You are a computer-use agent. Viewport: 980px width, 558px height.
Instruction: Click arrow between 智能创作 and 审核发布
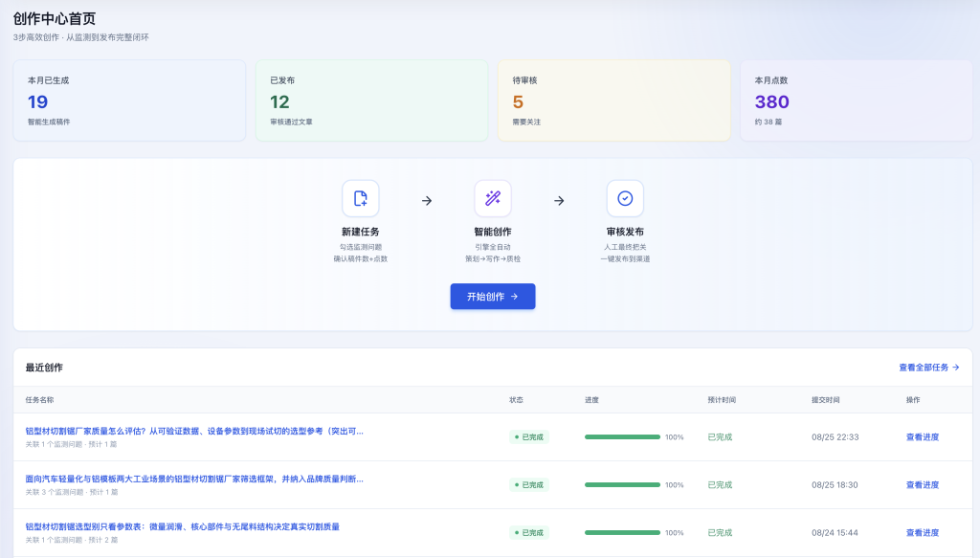click(x=559, y=201)
